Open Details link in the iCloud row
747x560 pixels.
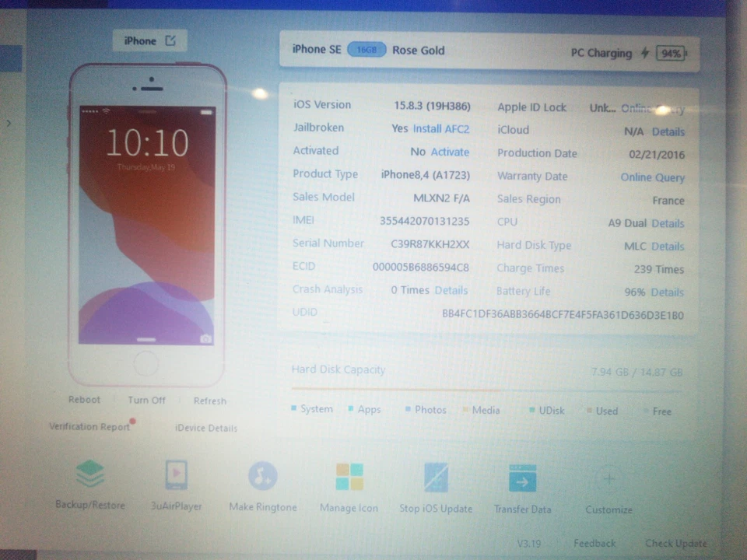(668, 132)
